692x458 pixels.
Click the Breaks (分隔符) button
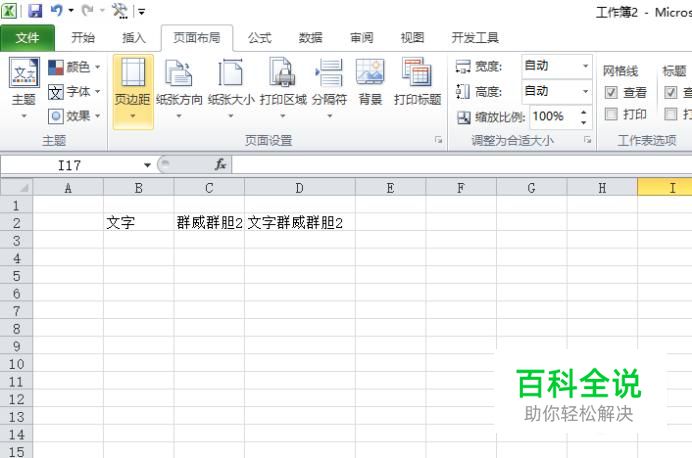pyautogui.click(x=329, y=88)
